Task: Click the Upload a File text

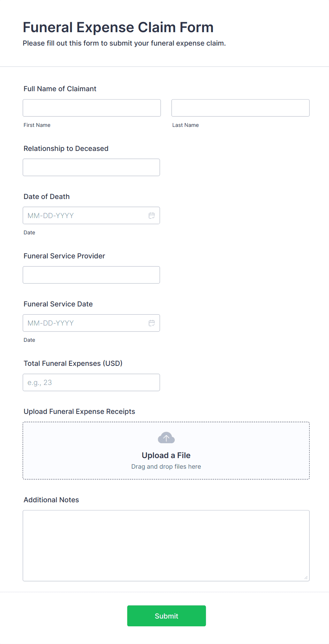Action: point(166,455)
